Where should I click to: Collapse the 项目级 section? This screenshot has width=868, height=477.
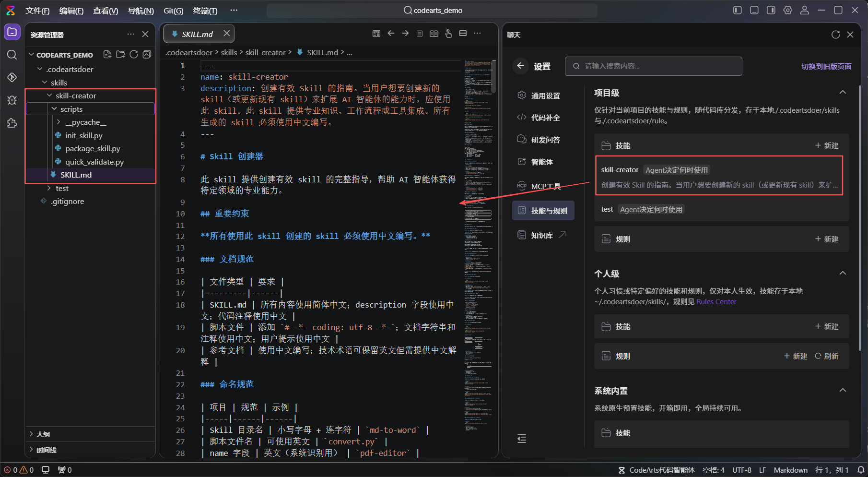click(843, 92)
